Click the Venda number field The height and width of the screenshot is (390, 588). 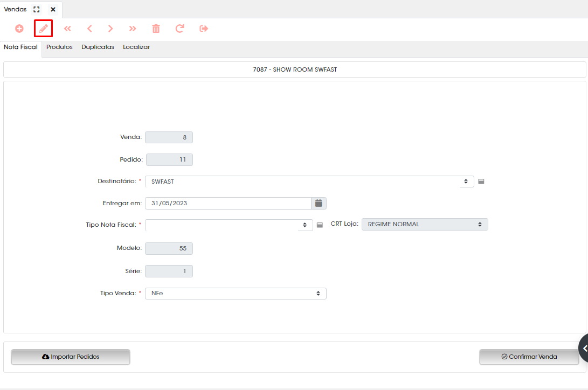169,137
